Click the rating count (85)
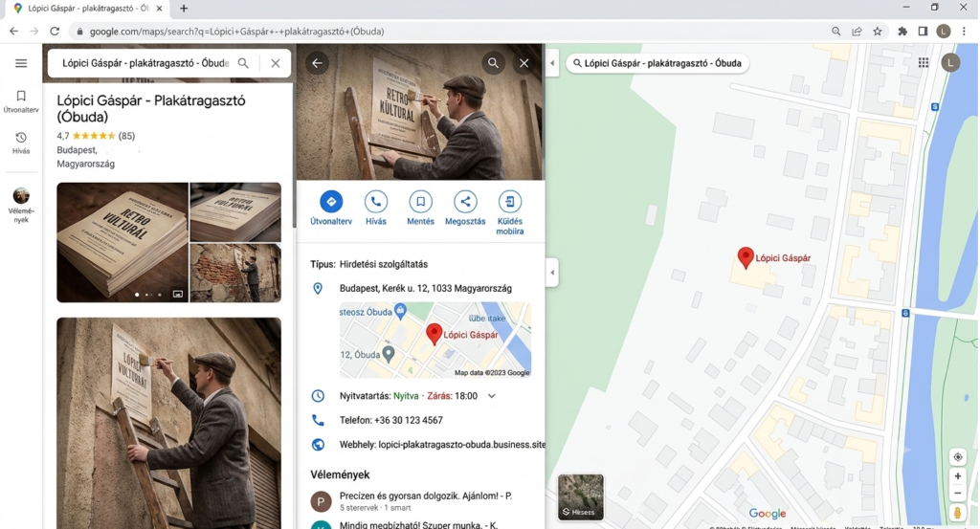Image resolution: width=980 pixels, height=529 pixels. pyautogui.click(x=126, y=136)
